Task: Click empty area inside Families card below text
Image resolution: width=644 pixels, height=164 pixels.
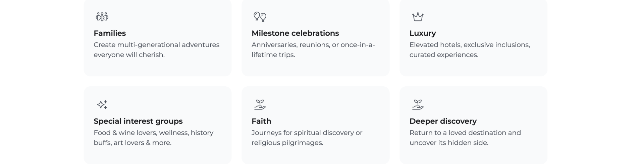Action: coord(158,68)
